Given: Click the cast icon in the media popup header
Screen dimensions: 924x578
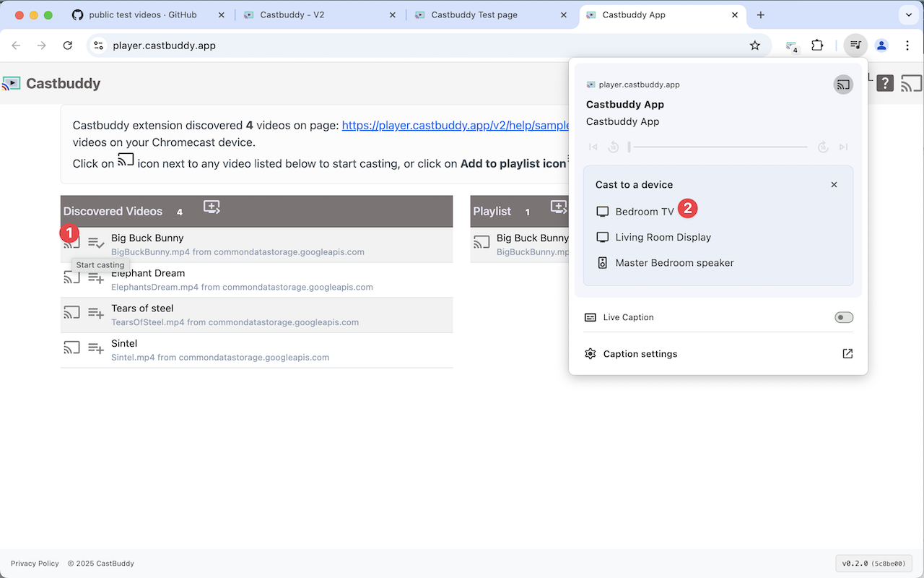Looking at the screenshot, I should click(843, 85).
